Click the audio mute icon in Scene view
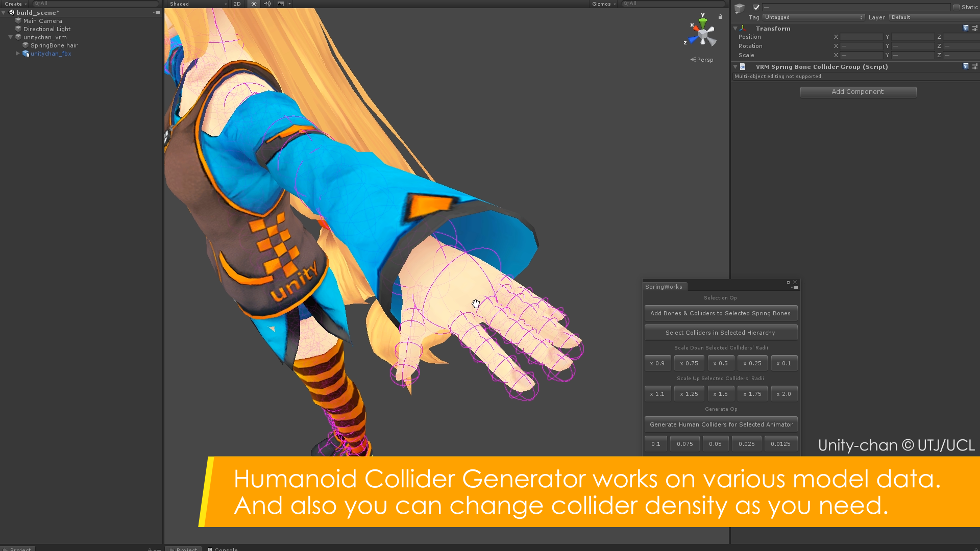 tap(267, 4)
